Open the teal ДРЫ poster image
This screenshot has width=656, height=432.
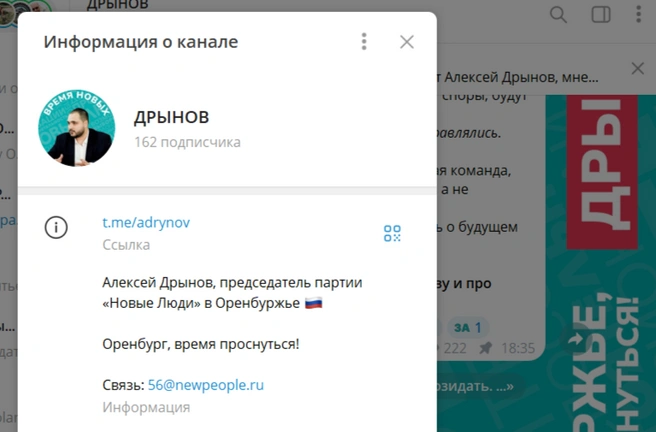(601, 263)
